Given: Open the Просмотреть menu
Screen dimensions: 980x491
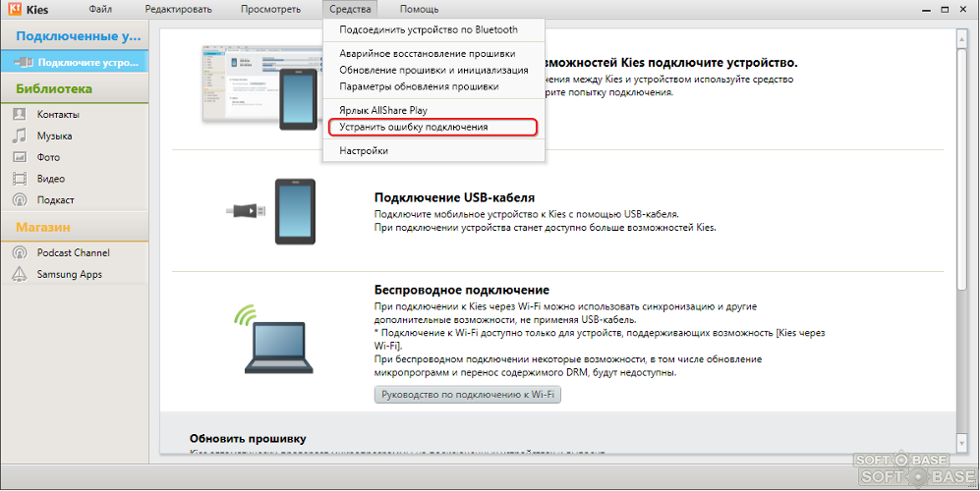Looking at the screenshot, I should coord(270,10).
